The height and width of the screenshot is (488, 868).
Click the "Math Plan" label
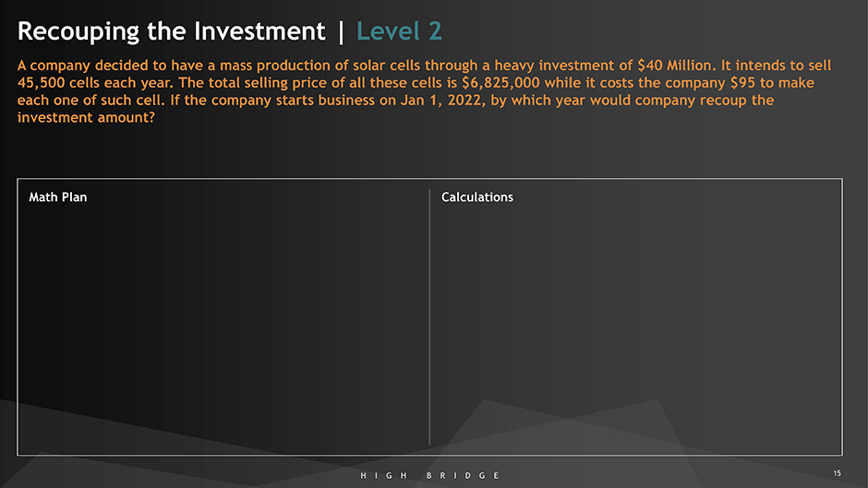point(57,197)
